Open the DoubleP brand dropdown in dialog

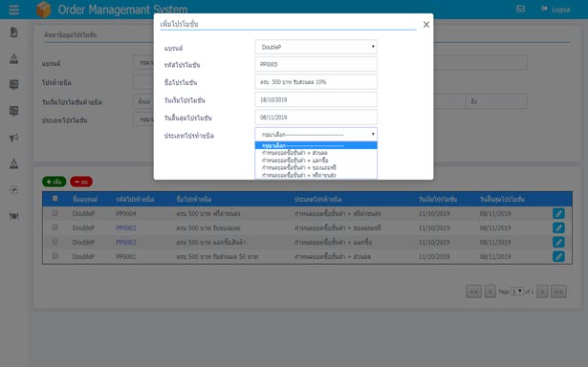[316, 47]
